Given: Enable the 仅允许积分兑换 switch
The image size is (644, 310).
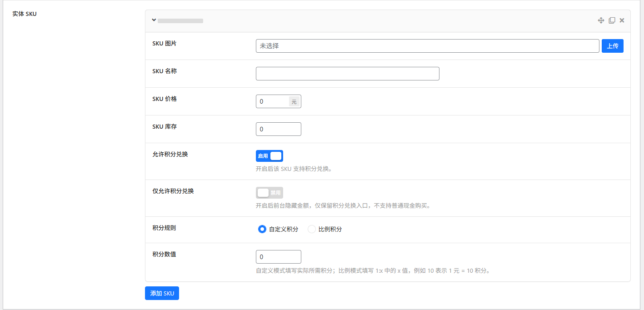Looking at the screenshot, I should (270, 193).
